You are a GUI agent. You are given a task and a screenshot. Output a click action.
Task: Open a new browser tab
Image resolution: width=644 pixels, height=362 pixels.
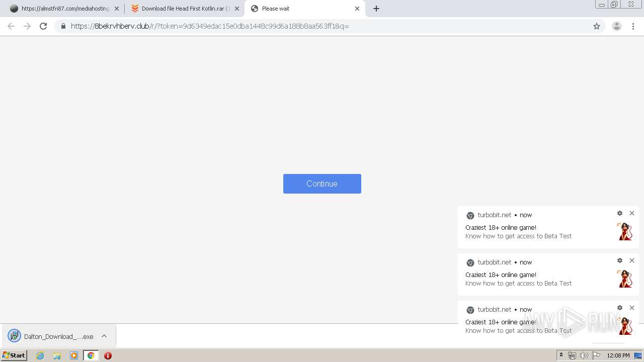point(376,9)
